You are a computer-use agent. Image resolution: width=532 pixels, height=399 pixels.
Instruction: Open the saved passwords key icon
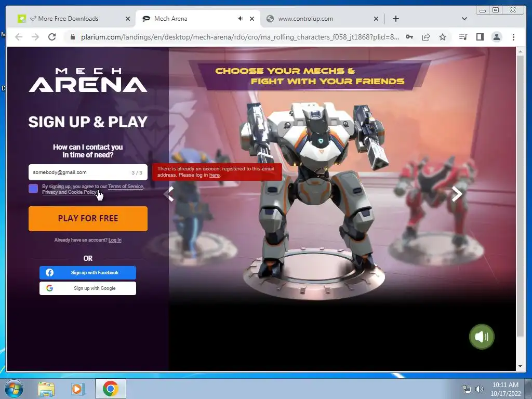point(409,37)
